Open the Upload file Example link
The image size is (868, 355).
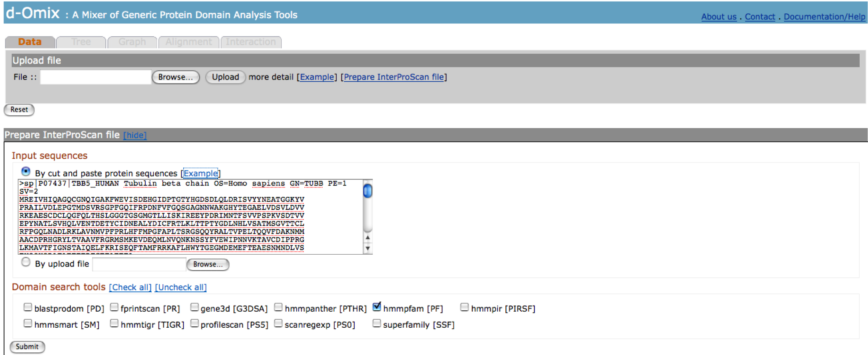317,77
